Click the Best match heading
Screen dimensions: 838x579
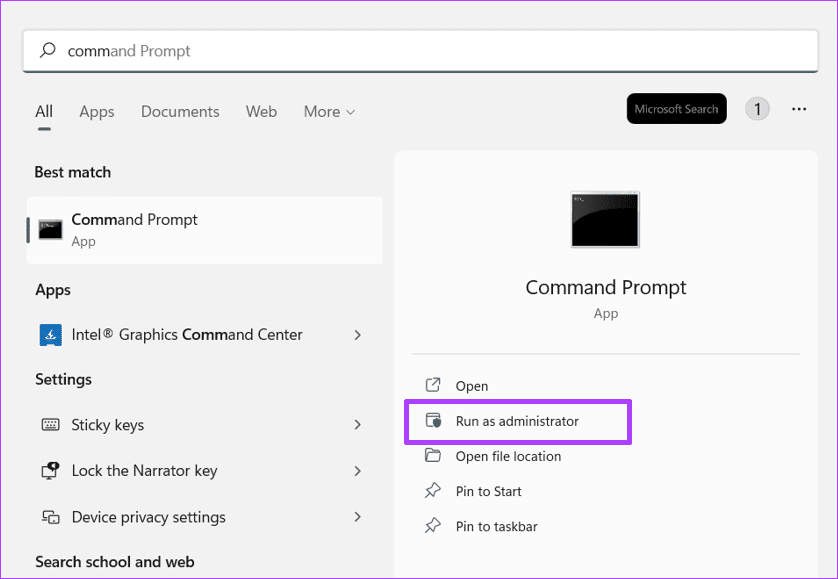[x=73, y=172]
